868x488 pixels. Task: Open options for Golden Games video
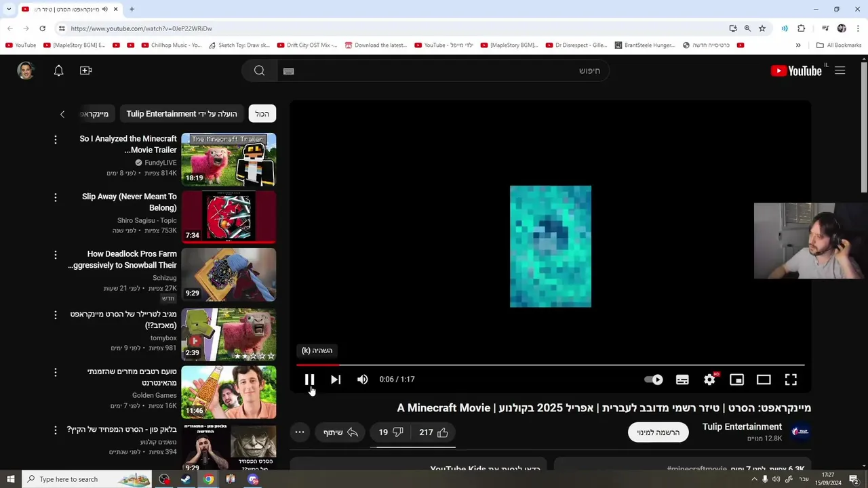[x=56, y=372]
